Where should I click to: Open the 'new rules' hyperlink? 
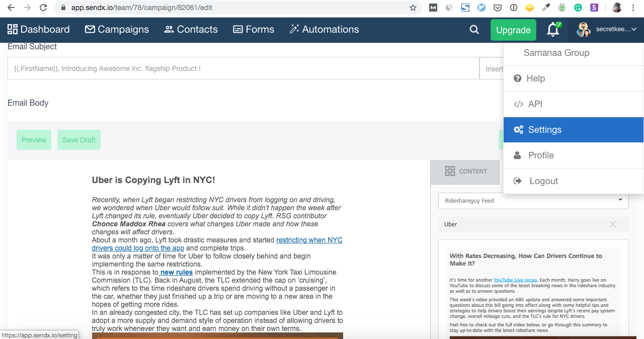tap(176, 272)
